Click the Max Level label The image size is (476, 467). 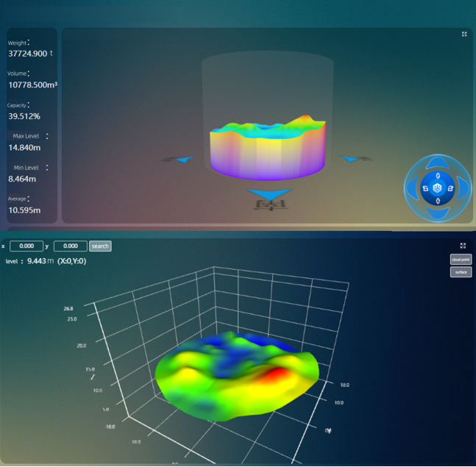coord(26,136)
